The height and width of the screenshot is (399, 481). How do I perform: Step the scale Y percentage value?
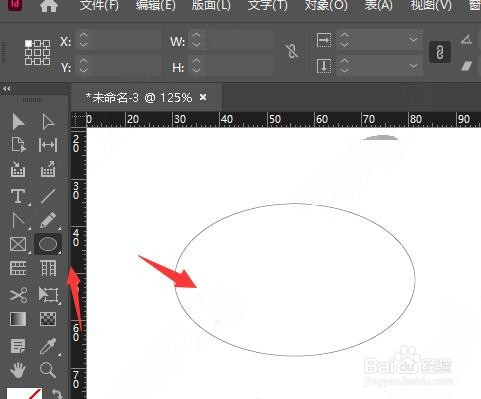click(x=344, y=66)
